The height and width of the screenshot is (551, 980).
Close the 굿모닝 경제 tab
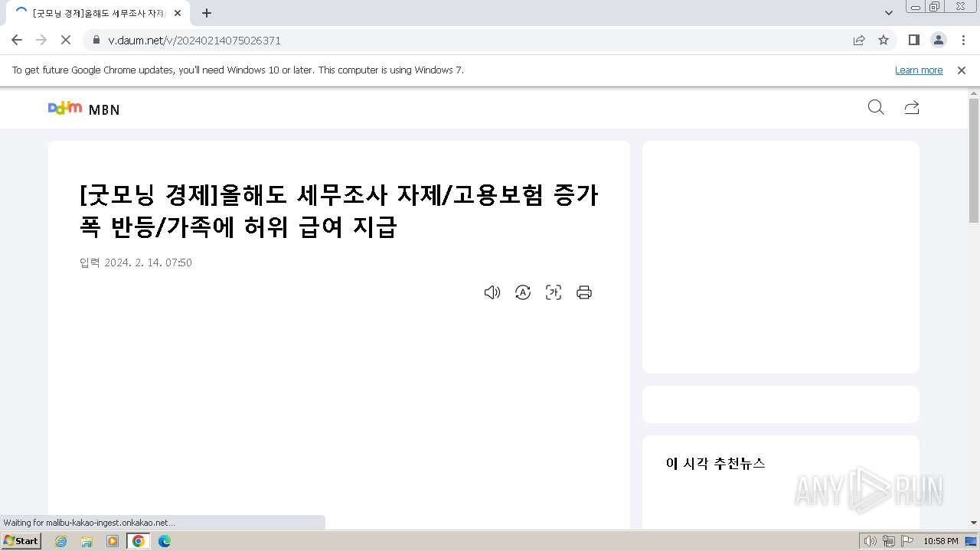point(177,13)
